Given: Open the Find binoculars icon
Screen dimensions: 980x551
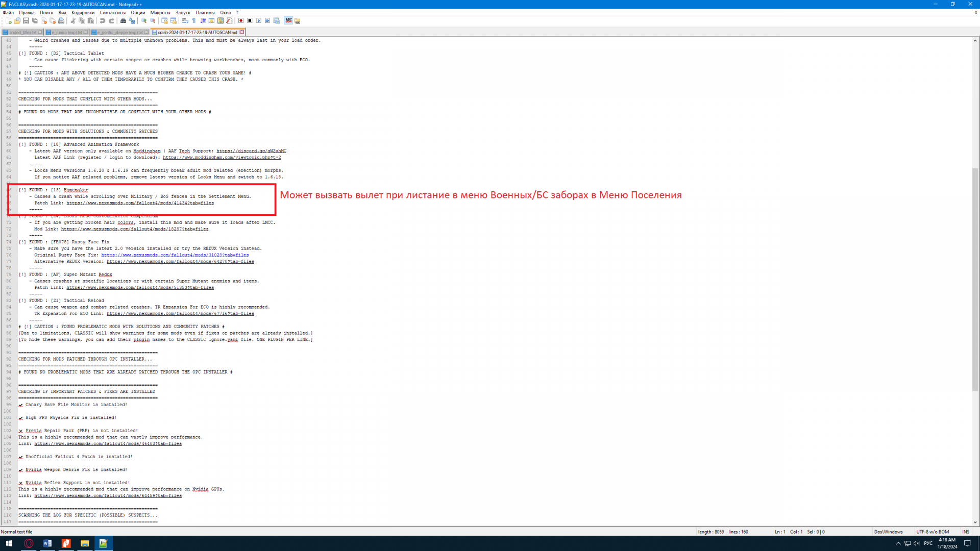Looking at the screenshot, I should coord(123,21).
